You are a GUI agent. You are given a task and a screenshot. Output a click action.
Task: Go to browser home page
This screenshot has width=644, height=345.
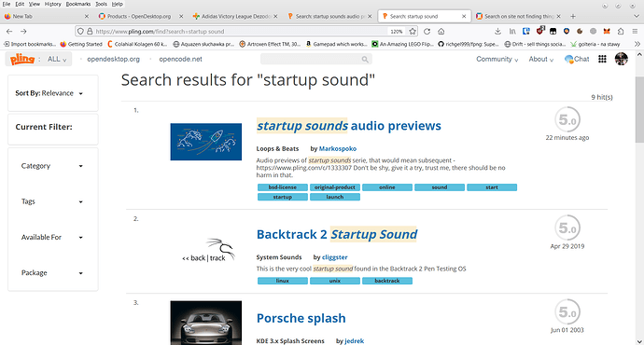click(441, 31)
